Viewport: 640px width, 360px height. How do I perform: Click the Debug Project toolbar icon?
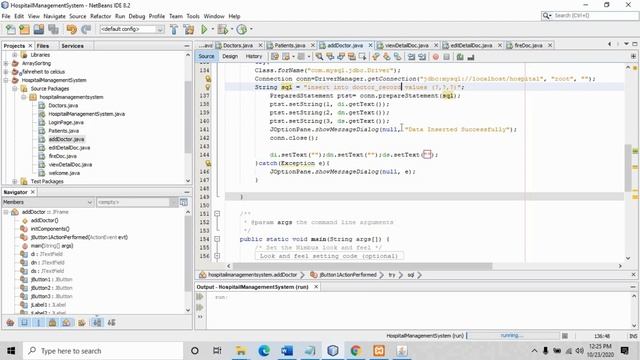point(222,29)
